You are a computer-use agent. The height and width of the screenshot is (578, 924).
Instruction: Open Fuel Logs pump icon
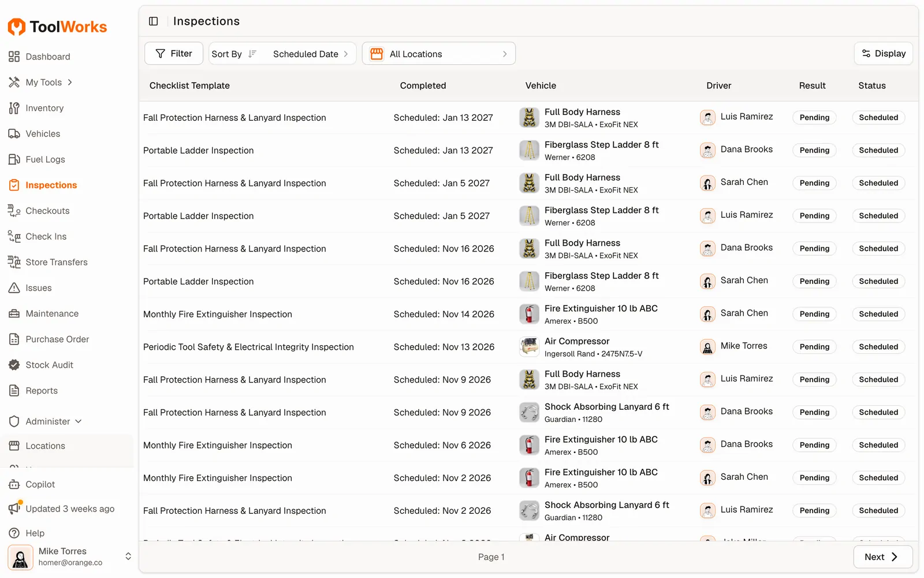pos(14,160)
